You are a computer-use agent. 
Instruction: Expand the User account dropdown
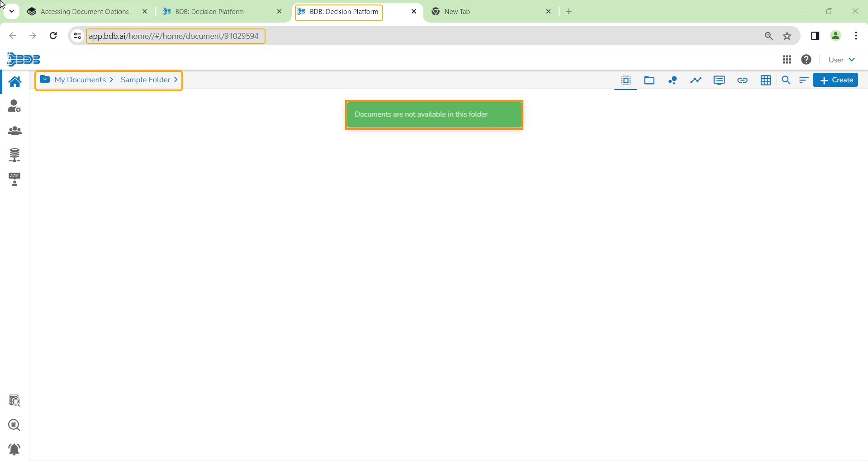(x=842, y=60)
